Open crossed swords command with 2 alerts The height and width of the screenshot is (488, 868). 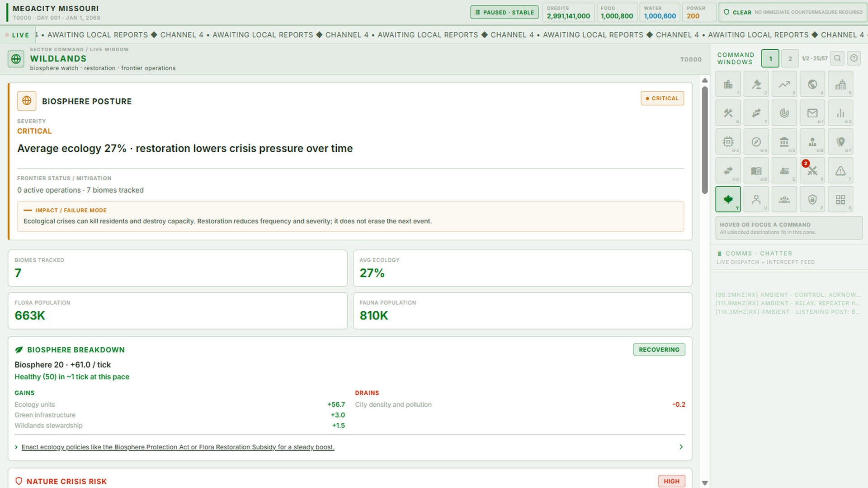point(812,171)
